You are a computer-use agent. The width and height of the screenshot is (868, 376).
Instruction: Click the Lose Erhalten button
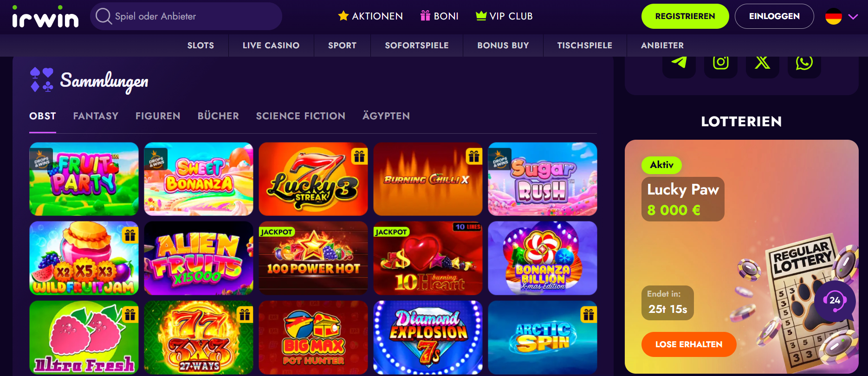689,344
